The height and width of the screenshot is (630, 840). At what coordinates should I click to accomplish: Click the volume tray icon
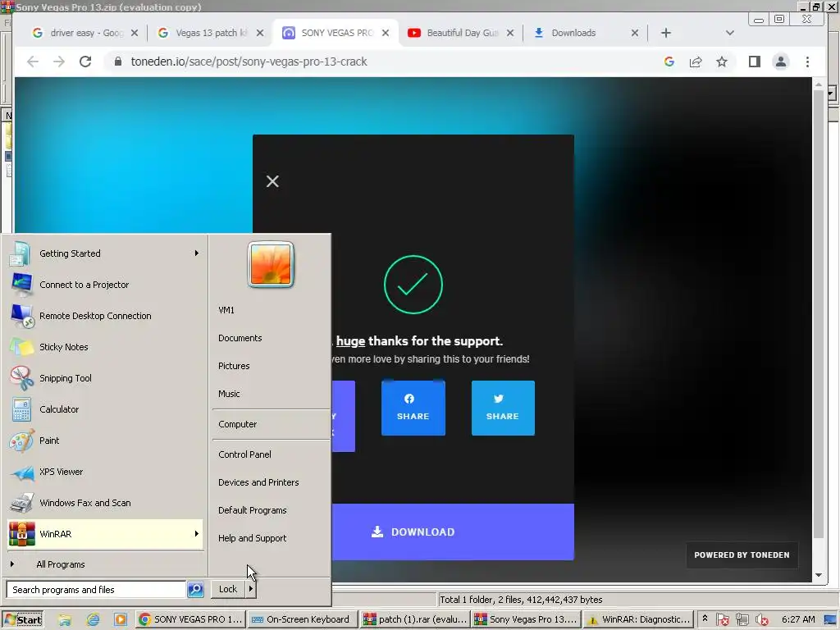[761, 620]
